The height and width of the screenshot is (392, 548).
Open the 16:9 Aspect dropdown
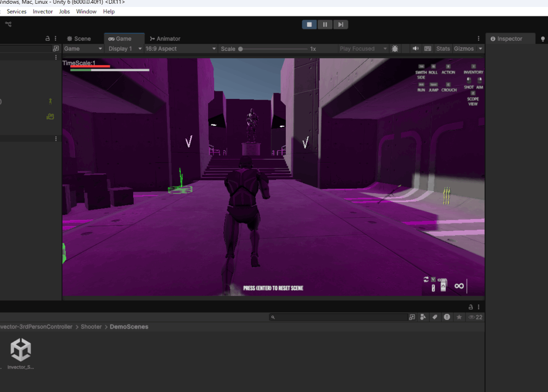[180, 49]
